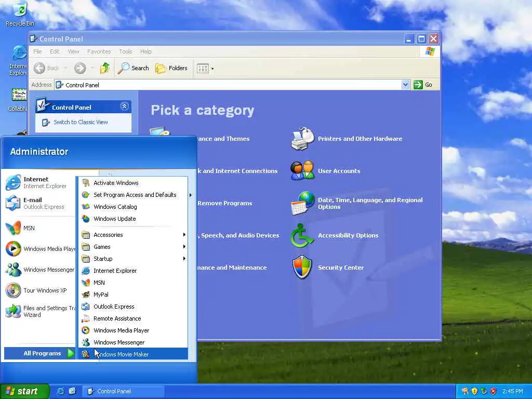Open the Back history dropdown arrow
The height and width of the screenshot is (399, 532).
pyautogui.click(x=65, y=68)
